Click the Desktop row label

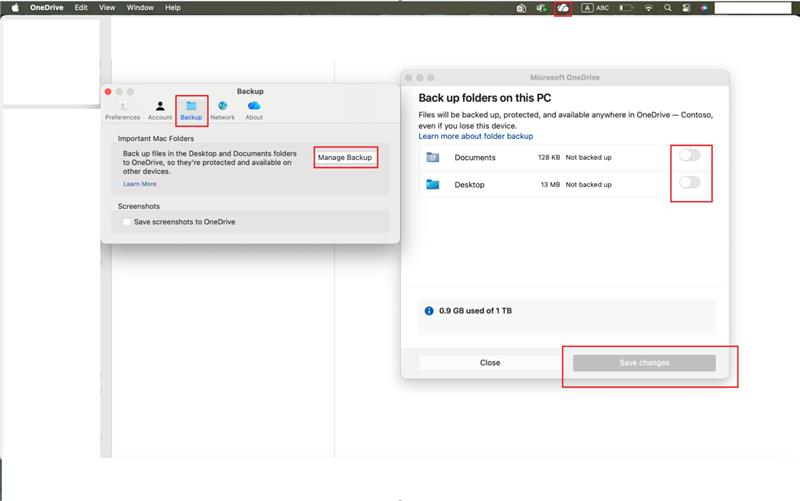(469, 185)
